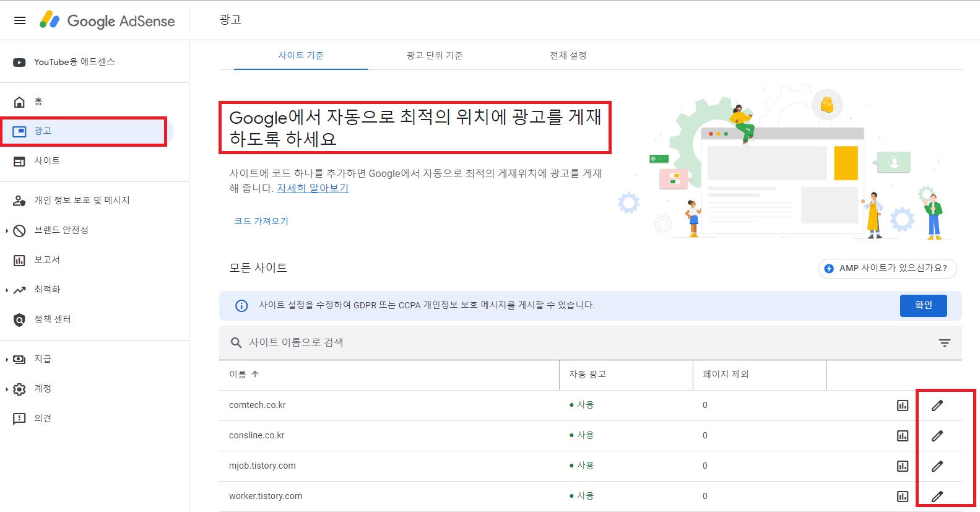
Task: Click 사용 status for comtech.co.kr
Action: tap(581, 405)
